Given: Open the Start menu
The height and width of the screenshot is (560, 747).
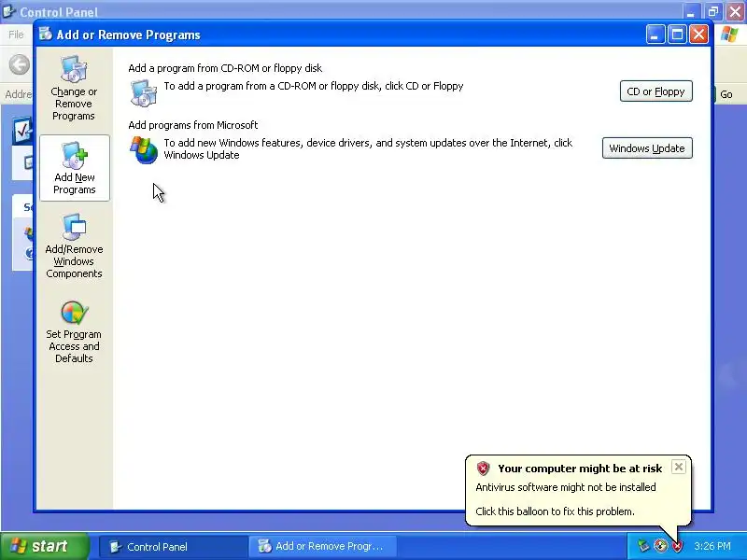Looking at the screenshot, I should [x=44, y=546].
